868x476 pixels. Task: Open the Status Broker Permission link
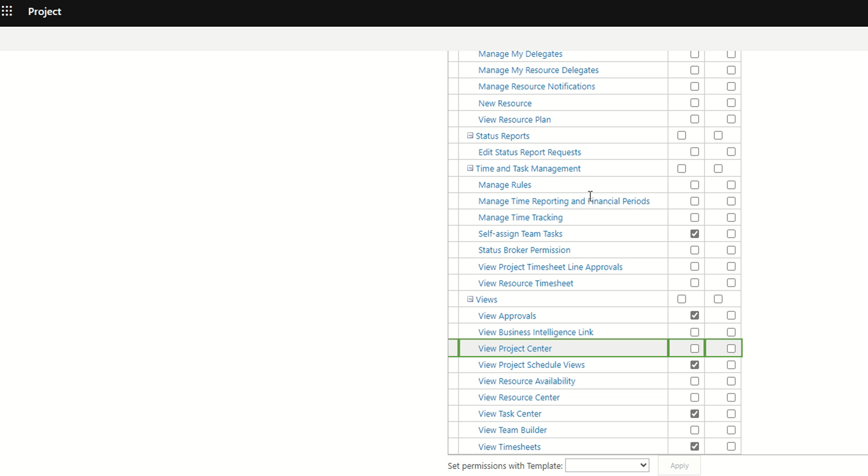(524, 250)
